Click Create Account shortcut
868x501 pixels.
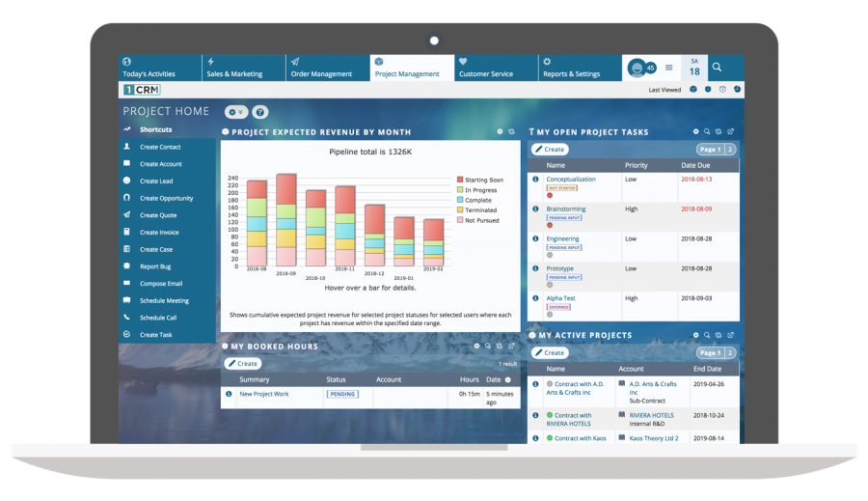point(160,164)
